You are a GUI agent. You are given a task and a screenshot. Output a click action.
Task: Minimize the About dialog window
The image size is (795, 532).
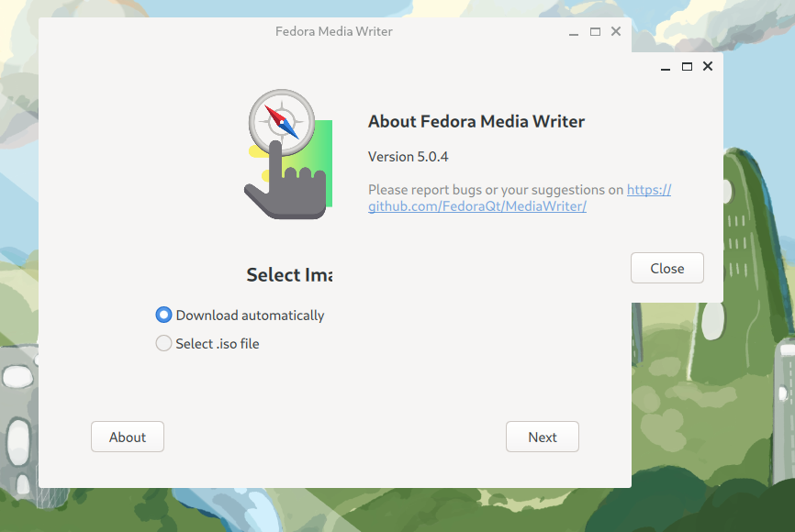666,67
